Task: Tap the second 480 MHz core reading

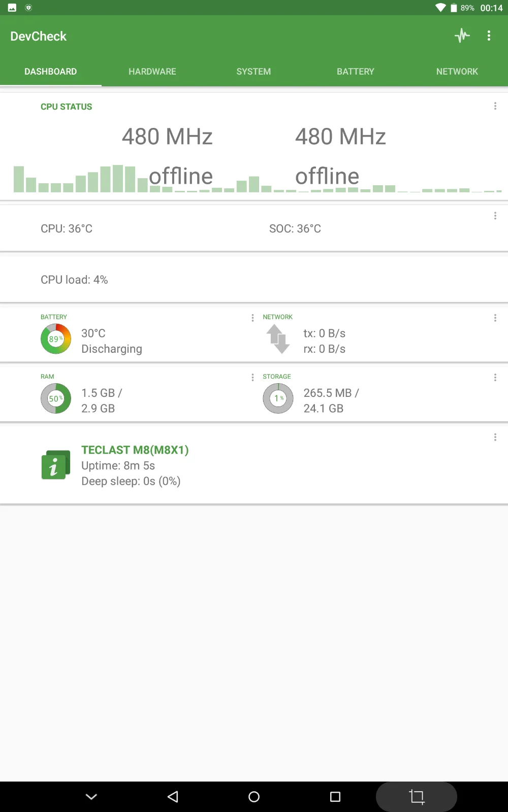Action: tap(340, 136)
